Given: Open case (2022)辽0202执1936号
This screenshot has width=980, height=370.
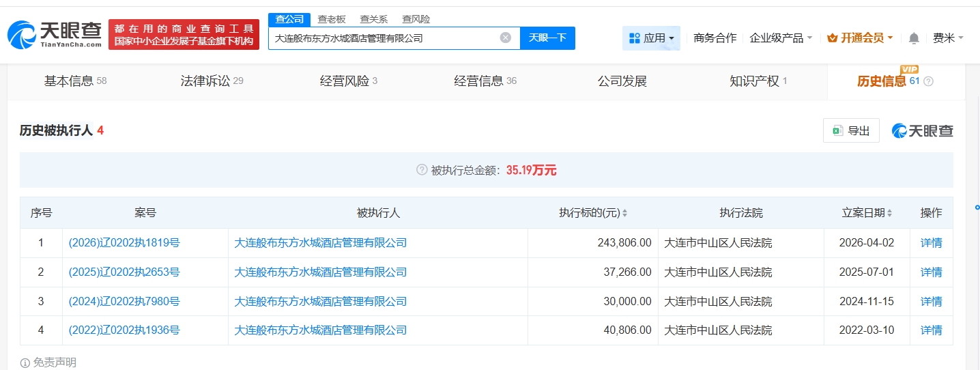Looking at the screenshot, I should pos(124,330).
